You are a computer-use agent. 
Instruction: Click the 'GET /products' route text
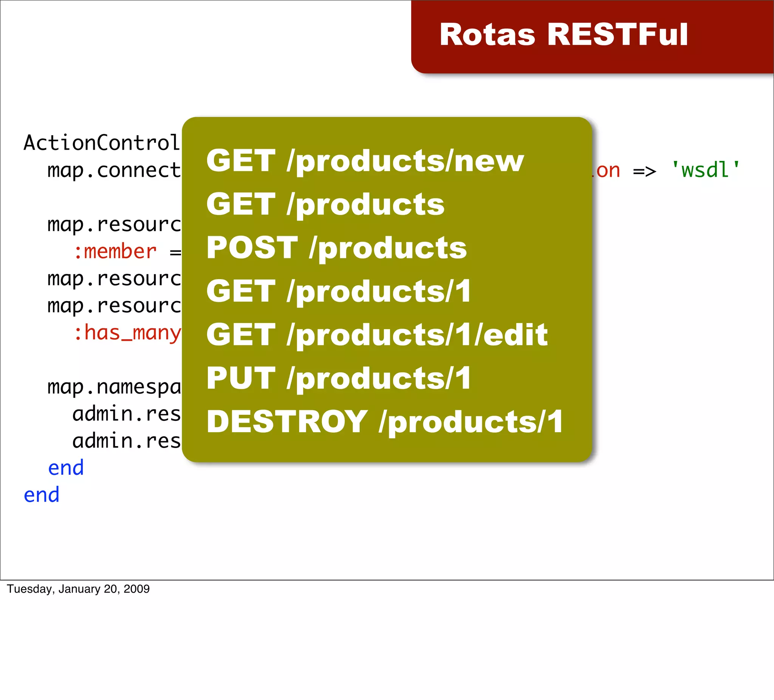(325, 204)
